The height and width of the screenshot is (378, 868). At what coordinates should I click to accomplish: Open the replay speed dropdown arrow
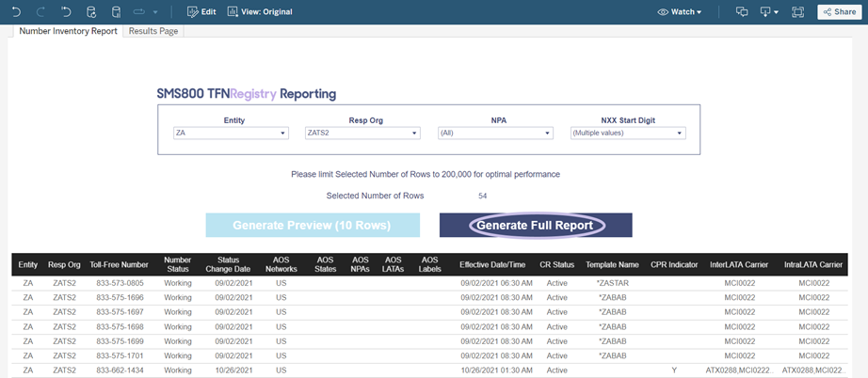click(155, 12)
